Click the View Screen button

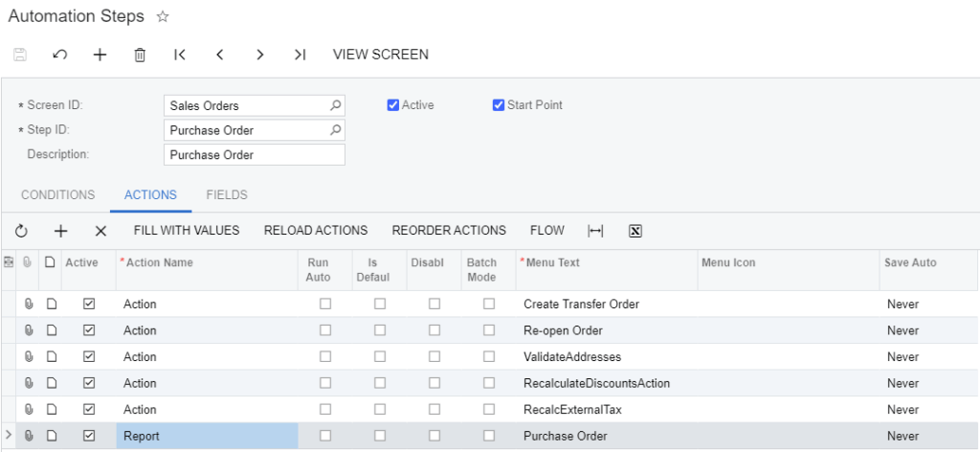coord(381,55)
